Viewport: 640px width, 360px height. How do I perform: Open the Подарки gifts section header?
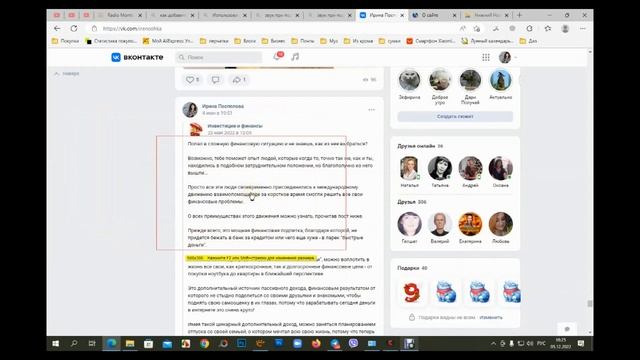click(x=412, y=268)
